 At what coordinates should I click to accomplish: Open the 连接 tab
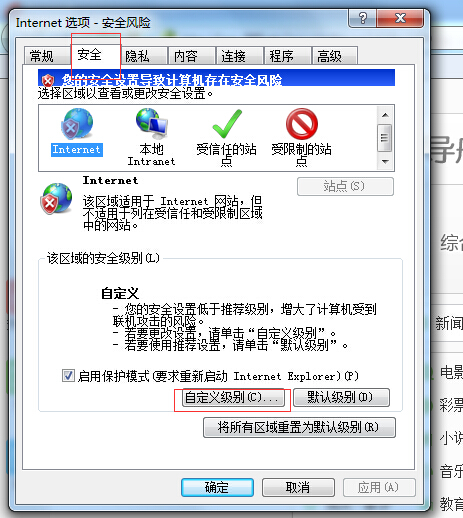tap(233, 56)
